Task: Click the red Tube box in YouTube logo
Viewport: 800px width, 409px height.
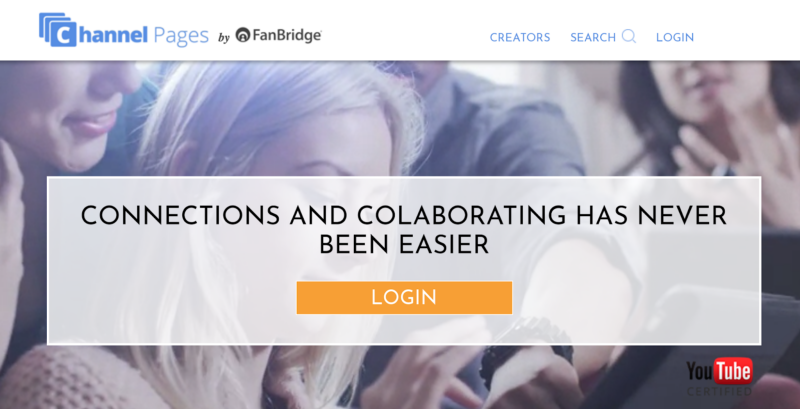Action: pyautogui.click(x=733, y=371)
